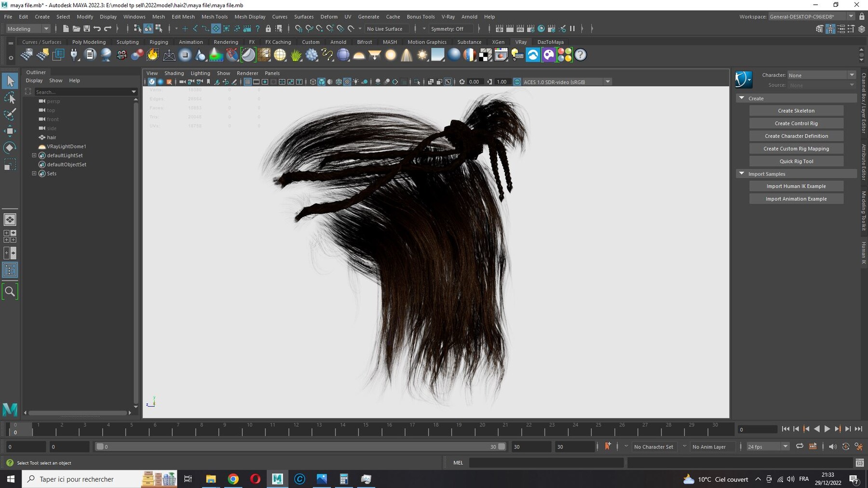Image resolution: width=868 pixels, height=488 pixels.
Task: Click the Create Skeleton button
Action: [x=796, y=111]
